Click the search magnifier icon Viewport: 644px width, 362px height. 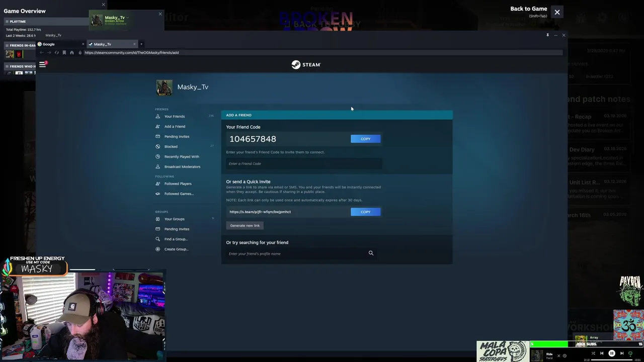pos(371,253)
